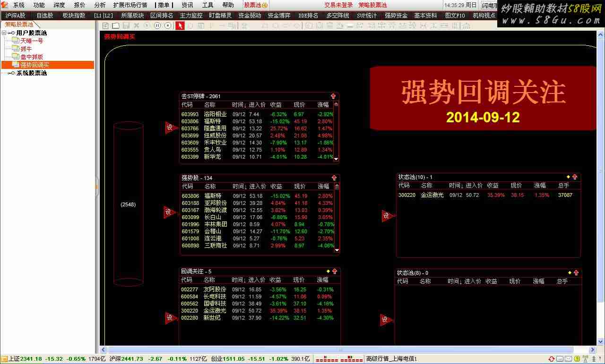Click the 高级行情_上海电信1 status text
The height and width of the screenshot is (364, 605).
pos(391,359)
